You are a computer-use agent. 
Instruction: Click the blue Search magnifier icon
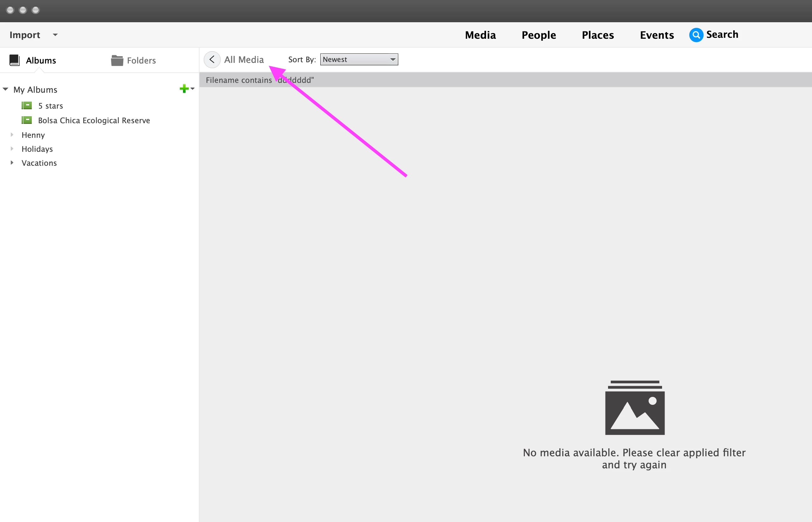pyautogui.click(x=696, y=35)
